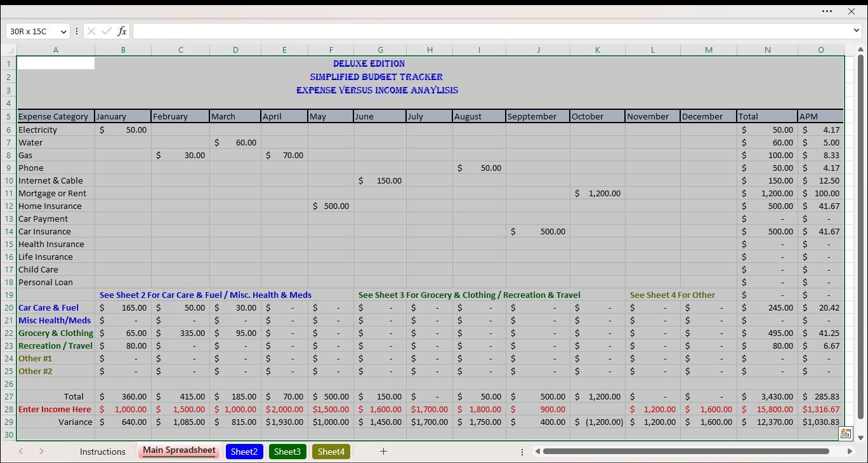Go to previous sheet tabs arrow
The width and height of the screenshot is (868, 463).
click(21, 451)
